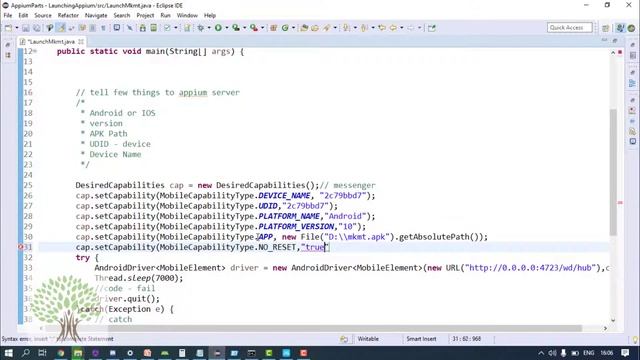Click the Open Console monitor icon
640x360 pixels.
coord(117,28)
